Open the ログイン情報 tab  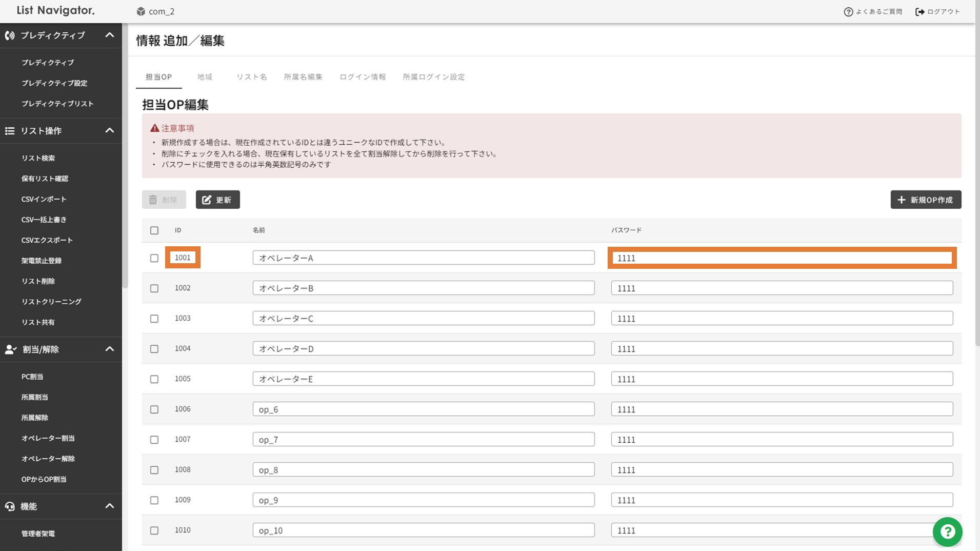point(362,77)
